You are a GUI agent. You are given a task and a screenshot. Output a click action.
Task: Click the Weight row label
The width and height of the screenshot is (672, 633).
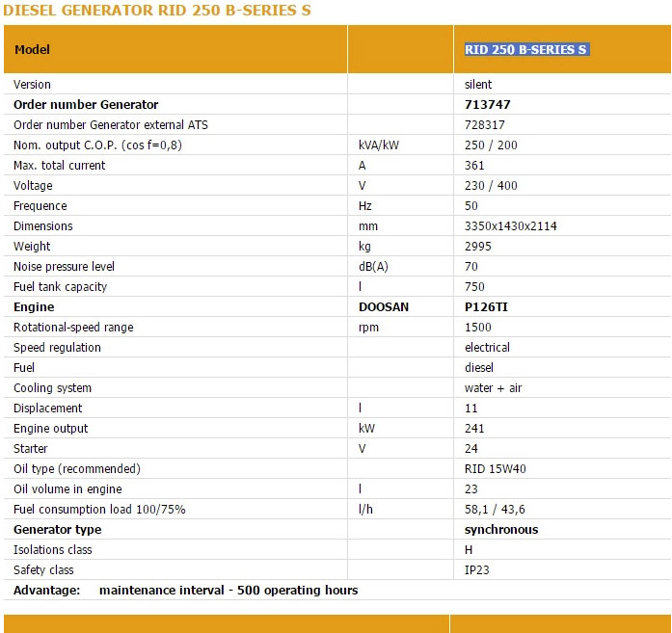[x=32, y=247]
